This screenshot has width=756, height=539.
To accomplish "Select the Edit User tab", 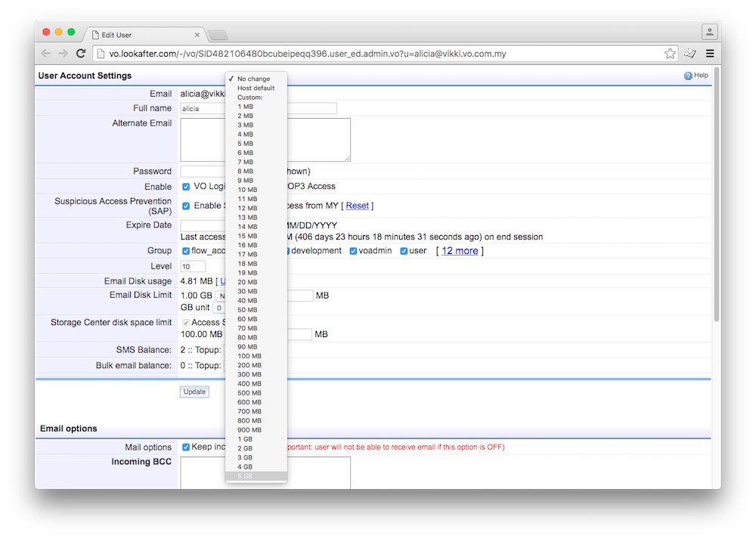I will [x=144, y=35].
